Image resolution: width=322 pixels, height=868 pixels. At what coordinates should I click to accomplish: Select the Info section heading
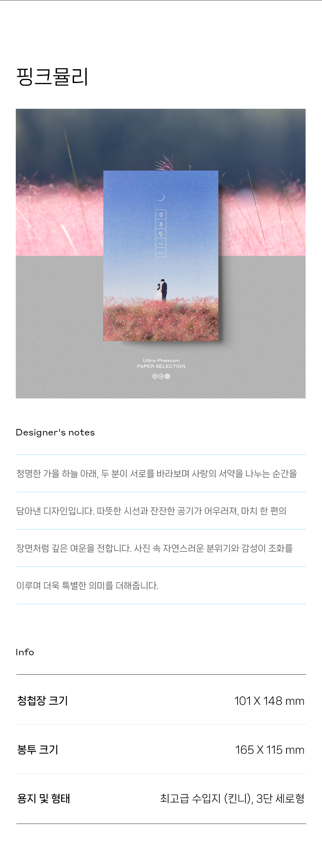point(25,652)
